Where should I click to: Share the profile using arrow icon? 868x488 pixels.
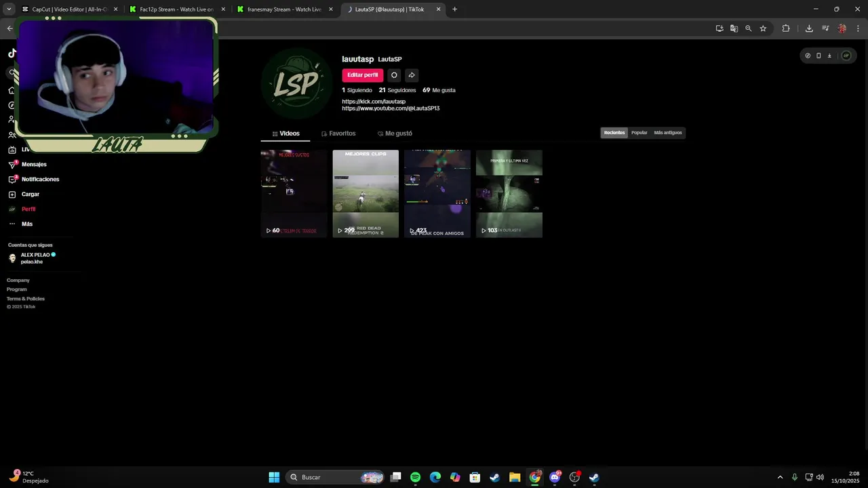pyautogui.click(x=412, y=75)
